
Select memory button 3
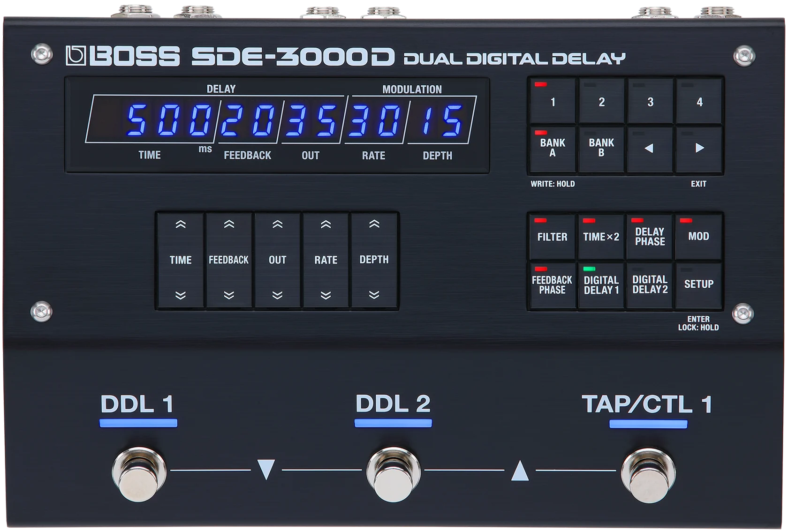pyautogui.click(x=650, y=101)
